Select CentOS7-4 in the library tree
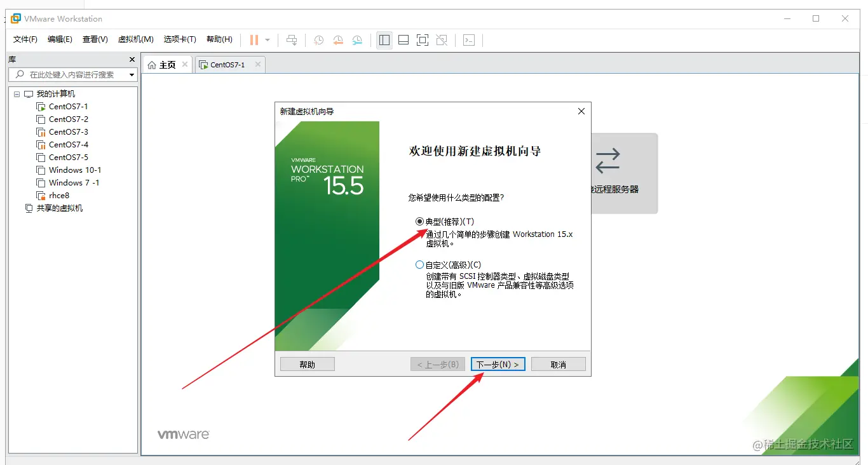The width and height of the screenshot is (868, 465). [x=69, y=145]
